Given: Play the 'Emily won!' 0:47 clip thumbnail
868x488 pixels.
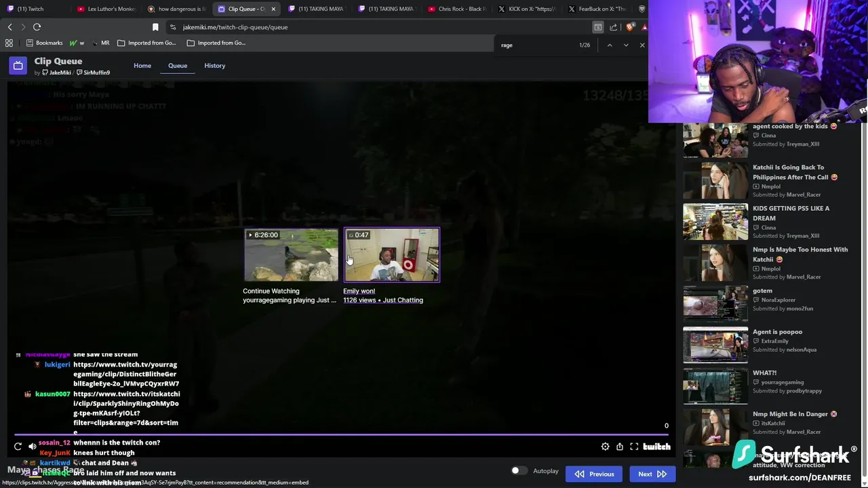Looking at the screenshot, I should point(392,255).
